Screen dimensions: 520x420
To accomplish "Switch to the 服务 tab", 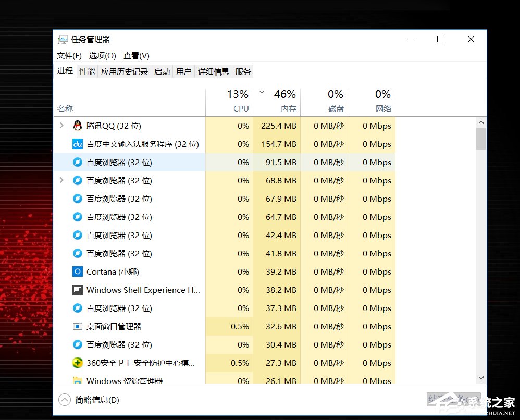I will coord(242,71).
